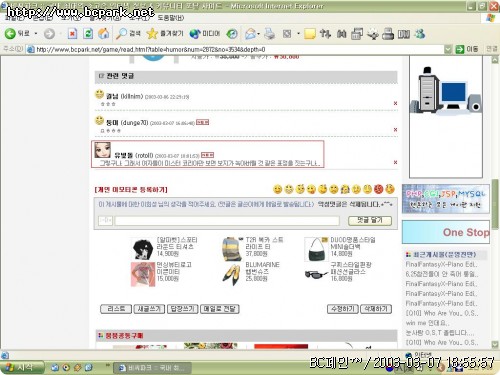Open History clock icon in toolbar
This screenshot has height=375, width=500.
[x=232, y=34]
